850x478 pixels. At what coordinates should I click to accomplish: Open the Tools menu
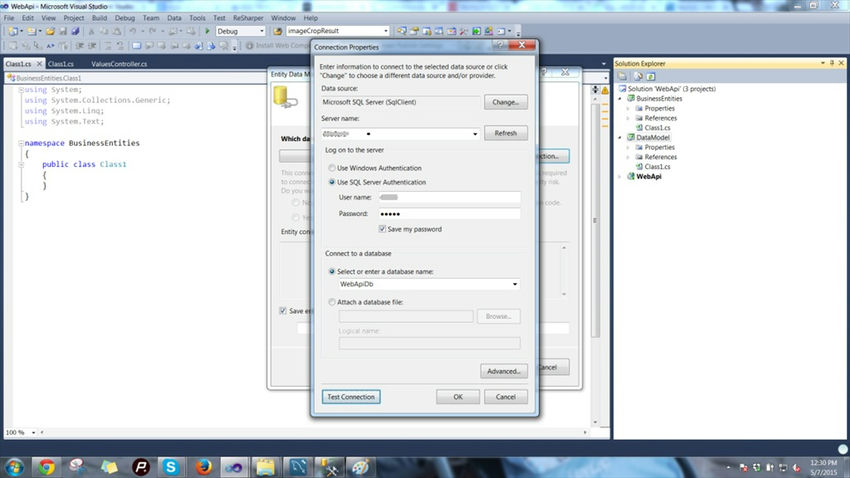point(197,18)
